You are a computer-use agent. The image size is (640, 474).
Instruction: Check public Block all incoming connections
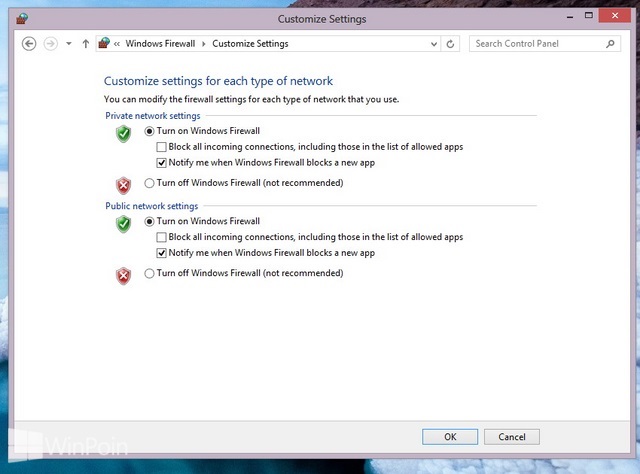pos(161,237)
